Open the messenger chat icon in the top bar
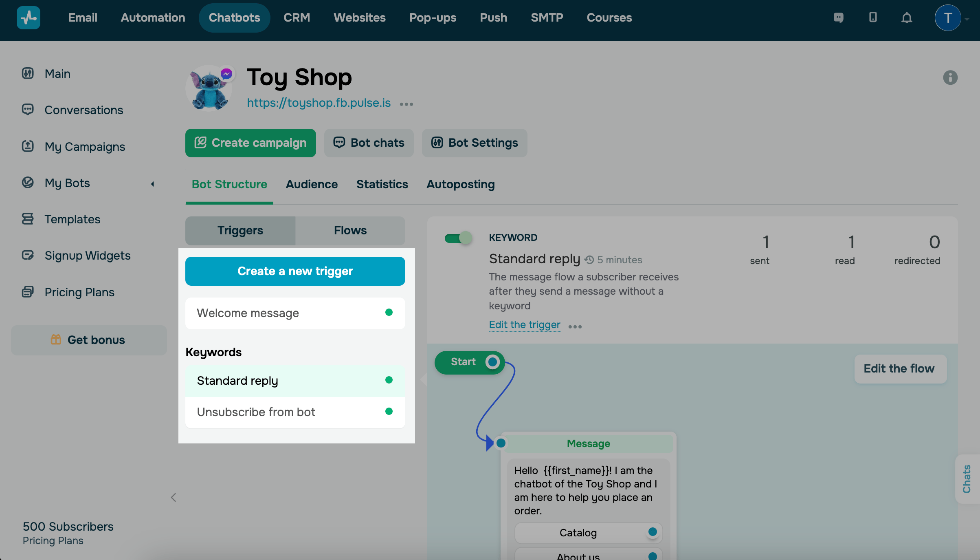 click(x=838, y=18)
